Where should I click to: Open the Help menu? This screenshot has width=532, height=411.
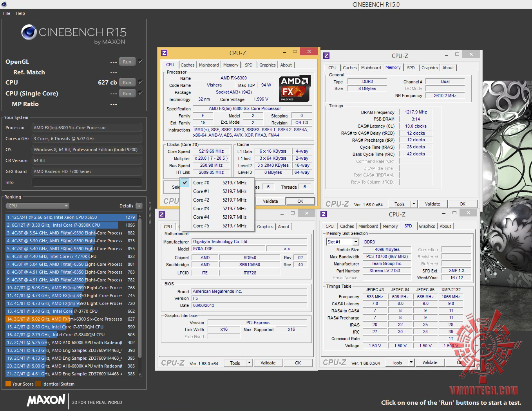click(20, 13)
